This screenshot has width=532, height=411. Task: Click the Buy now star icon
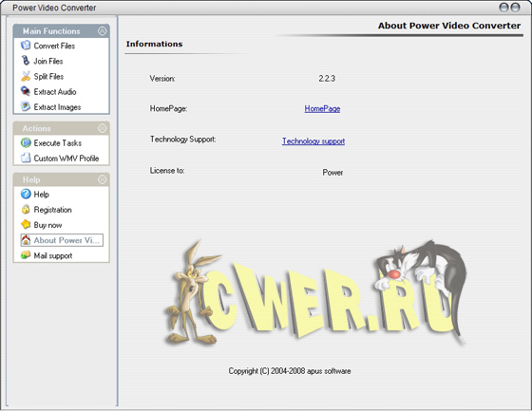coord(26,225)
